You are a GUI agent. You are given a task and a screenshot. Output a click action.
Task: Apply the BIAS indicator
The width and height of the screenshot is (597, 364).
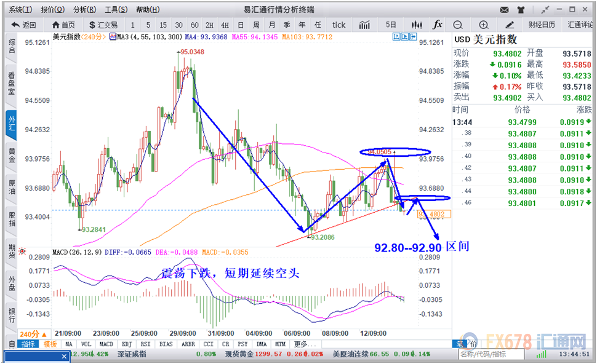166,344
